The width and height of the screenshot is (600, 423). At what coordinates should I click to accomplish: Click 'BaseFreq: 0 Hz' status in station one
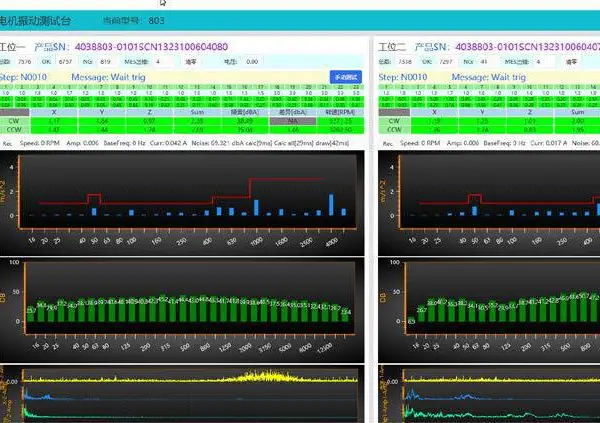click(x=124, y=143)
